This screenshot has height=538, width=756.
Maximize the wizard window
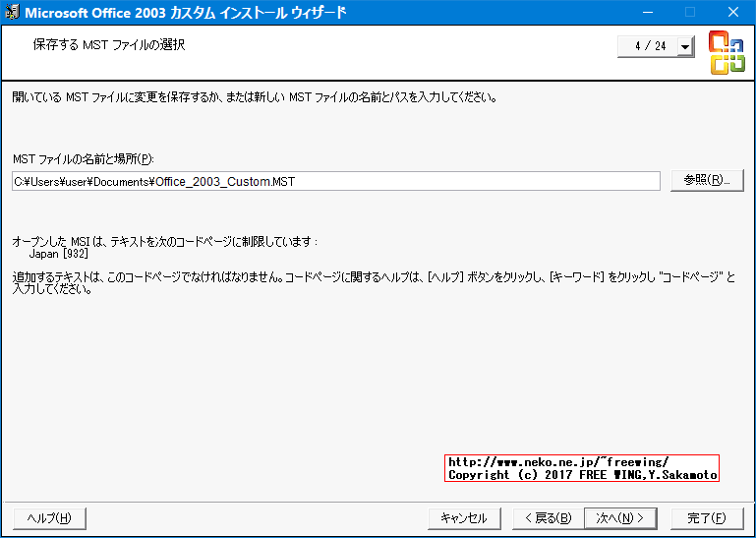[690, 12]
